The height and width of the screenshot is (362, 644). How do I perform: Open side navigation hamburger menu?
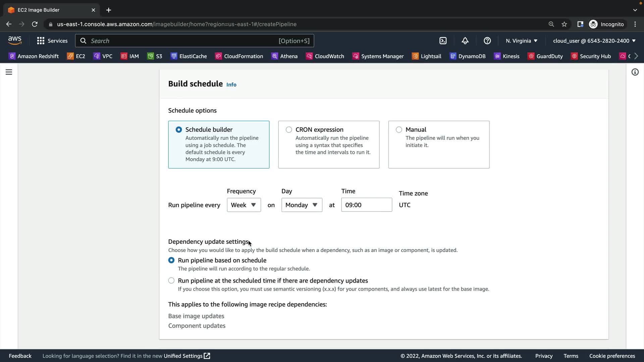coord(9,72)
